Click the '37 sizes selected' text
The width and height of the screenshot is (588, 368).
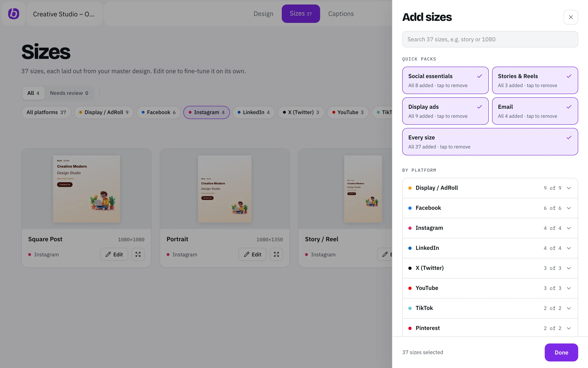(423, 352)
